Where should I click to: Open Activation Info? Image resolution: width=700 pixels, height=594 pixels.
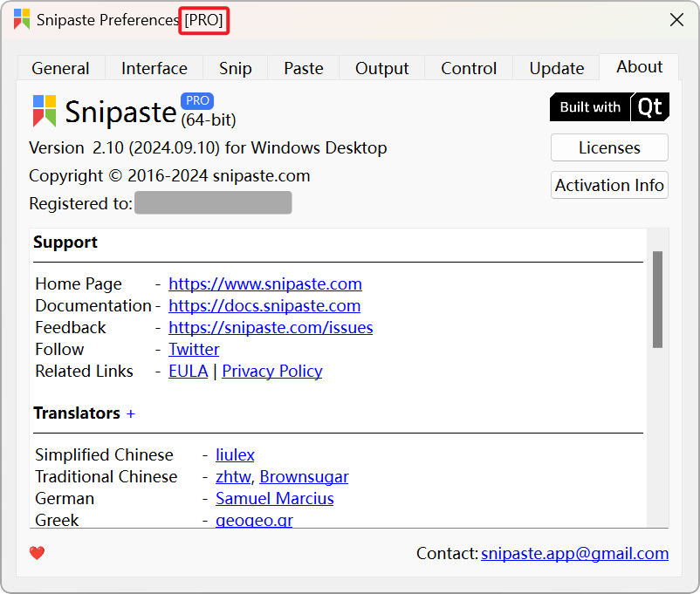click(x=609, y=185)
